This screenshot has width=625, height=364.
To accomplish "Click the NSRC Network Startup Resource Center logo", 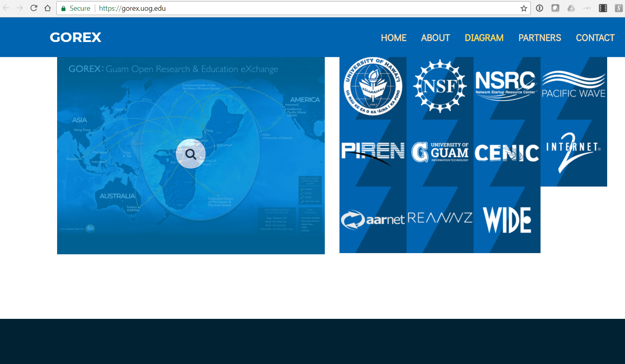I will pos(506,85).
